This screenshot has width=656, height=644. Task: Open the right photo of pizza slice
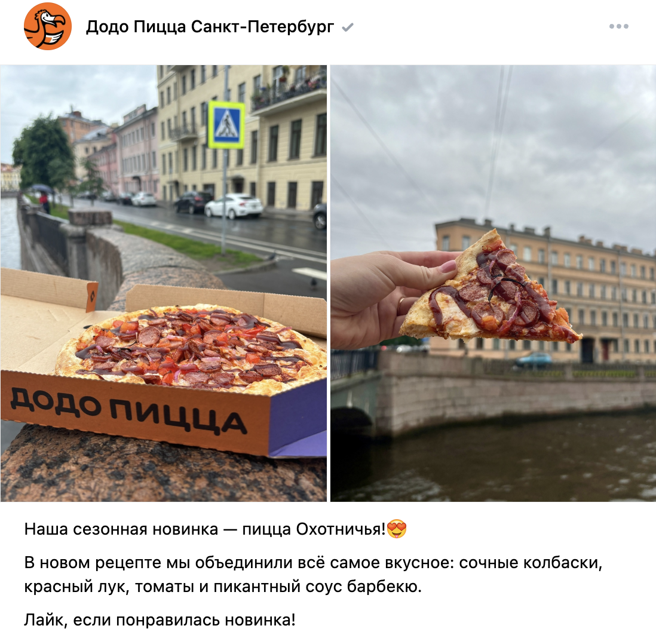tap(493, 283)
